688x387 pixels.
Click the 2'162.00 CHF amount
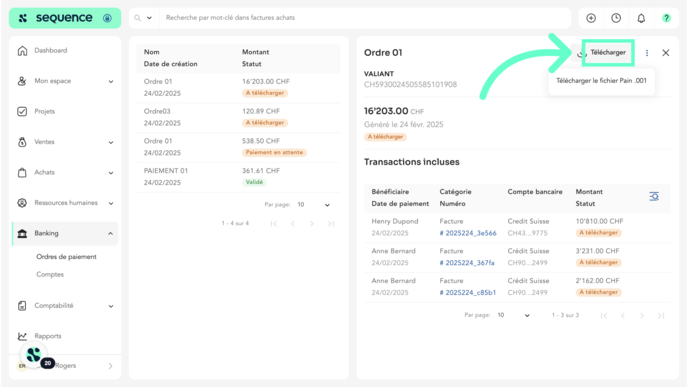click(x=597, y=281)
